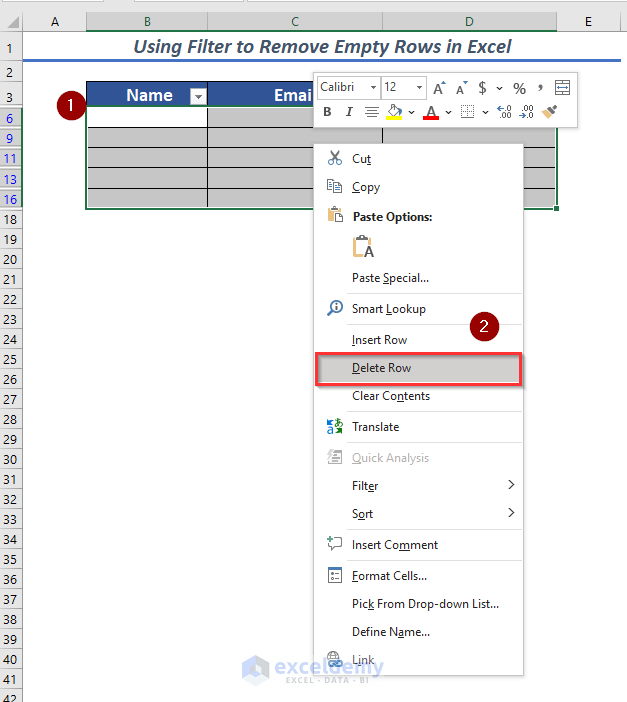Choose Delete Row

click(x=418, y=368)
